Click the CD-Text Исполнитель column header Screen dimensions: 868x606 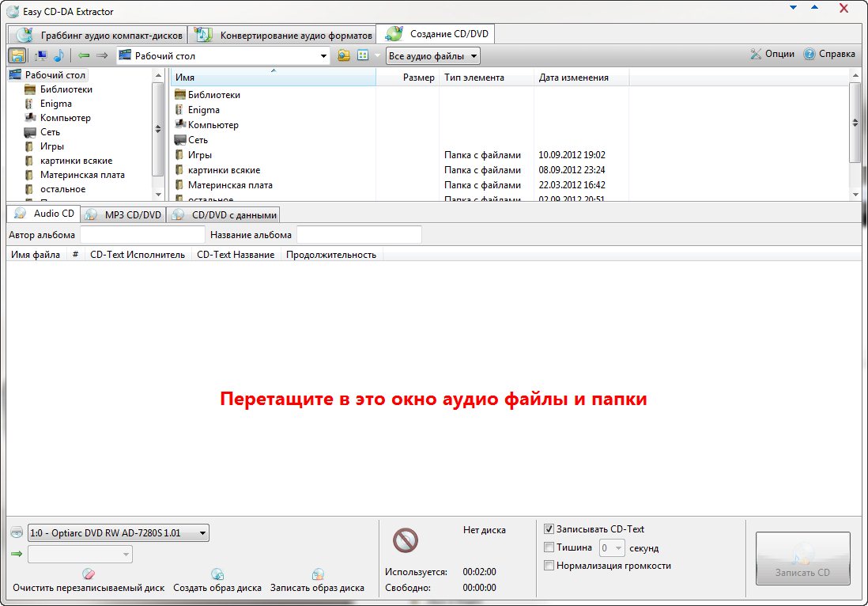[138, 255]
